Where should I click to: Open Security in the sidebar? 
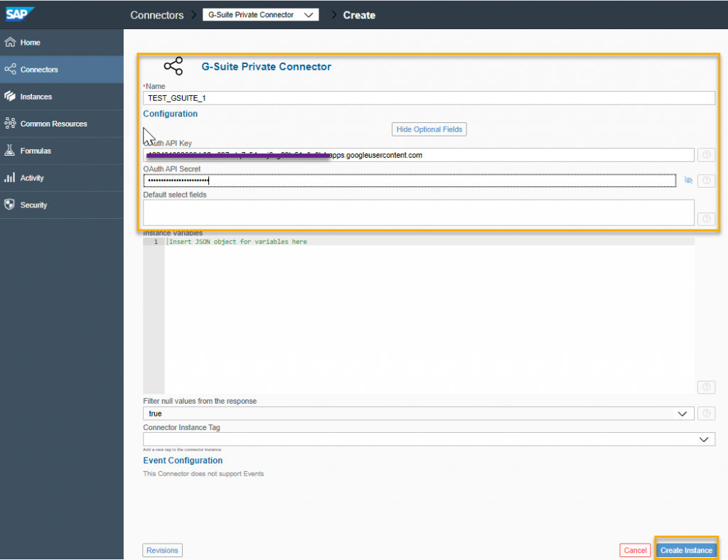62,205
